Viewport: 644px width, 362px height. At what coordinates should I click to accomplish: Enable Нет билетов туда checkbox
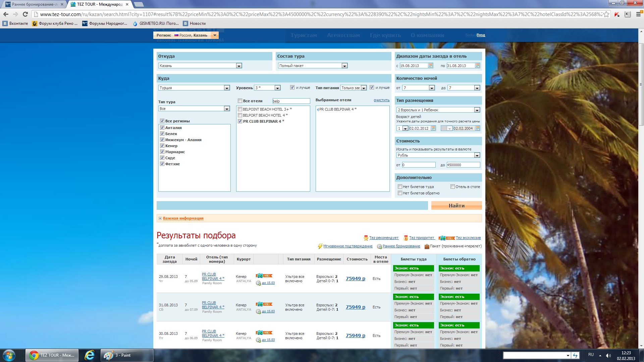click(x=400, y=187)
